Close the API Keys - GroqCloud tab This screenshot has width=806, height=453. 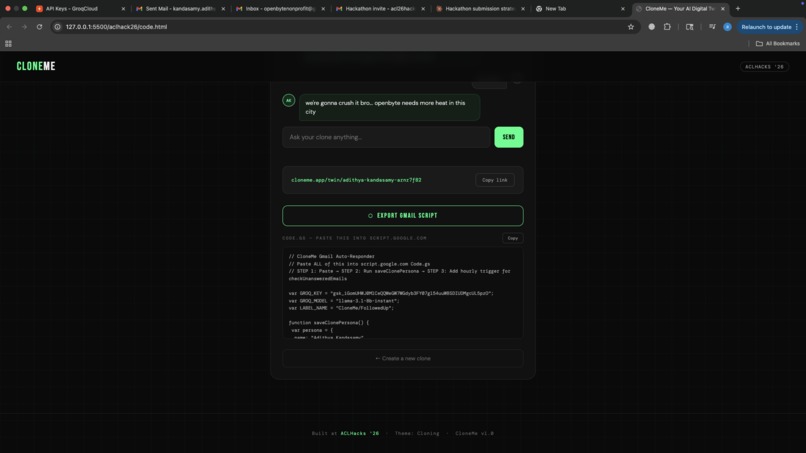pyautogui.click(x=123, y=9)
